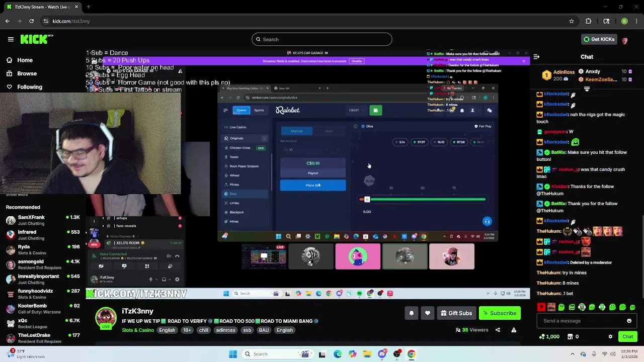644x362 pixels.
Task: Switch to the Manual bet tab in Rainbet
Action: point(297,131)
